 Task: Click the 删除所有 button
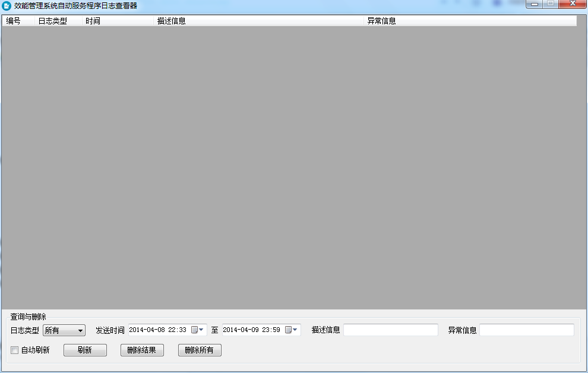click(x=200, y=350)
